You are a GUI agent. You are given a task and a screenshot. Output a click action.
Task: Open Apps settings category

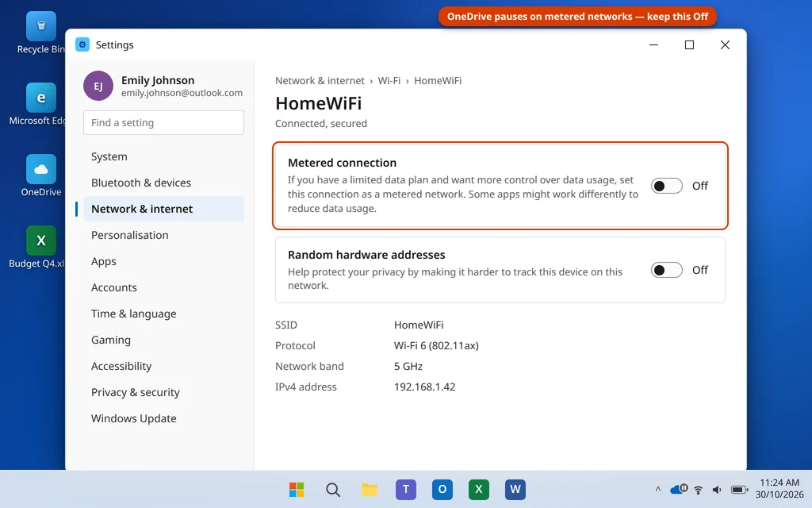(163, 261)
